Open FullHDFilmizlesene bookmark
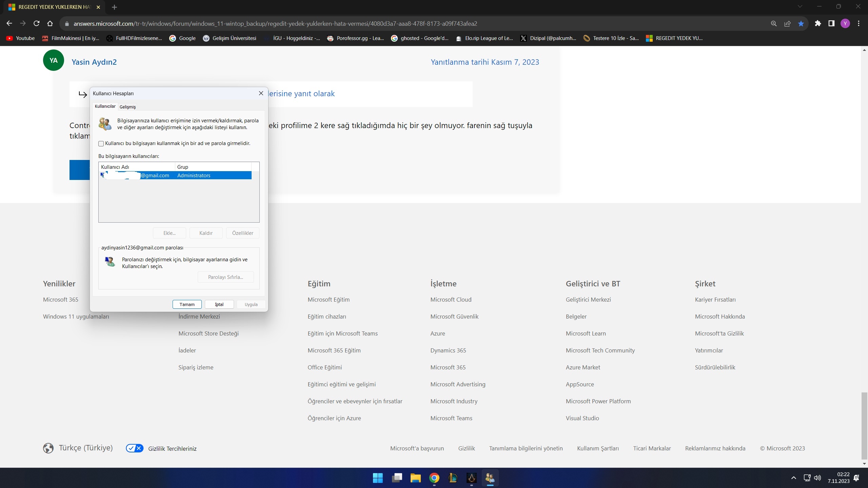This screenshot has width=868, height=488. [x=134, y=38]
